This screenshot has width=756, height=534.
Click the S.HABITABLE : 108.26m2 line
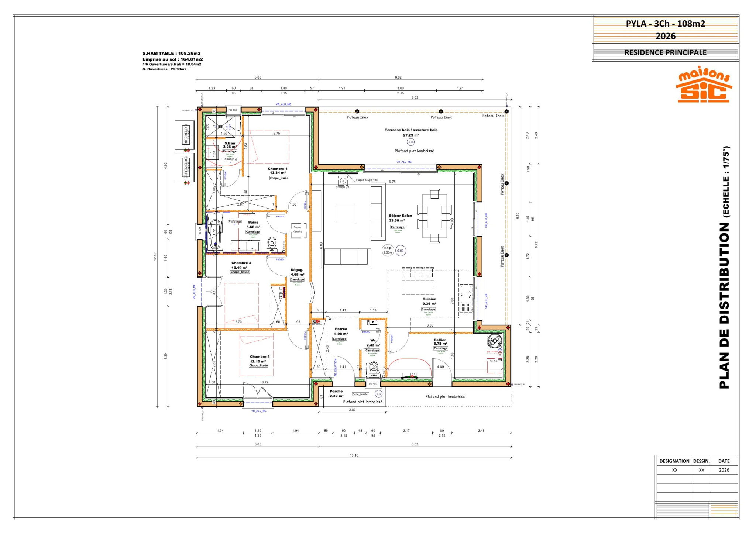click(171, 53)
